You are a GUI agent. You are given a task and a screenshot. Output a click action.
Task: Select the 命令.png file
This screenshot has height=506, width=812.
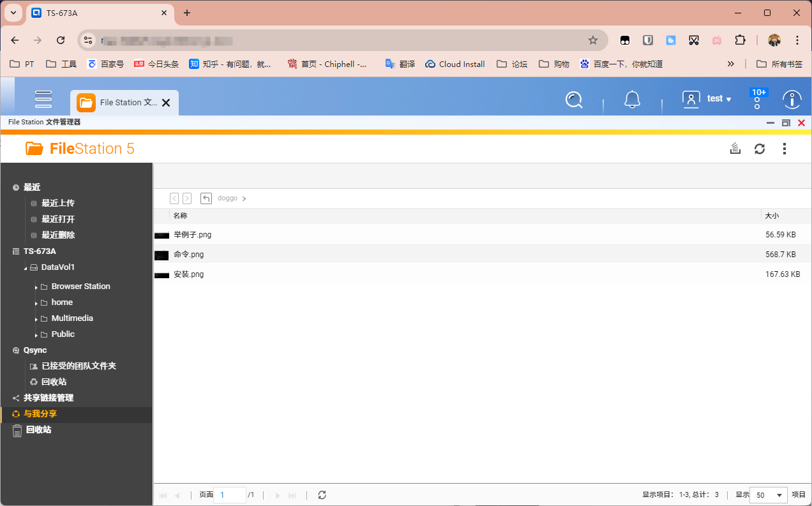(x=483, y=255)
